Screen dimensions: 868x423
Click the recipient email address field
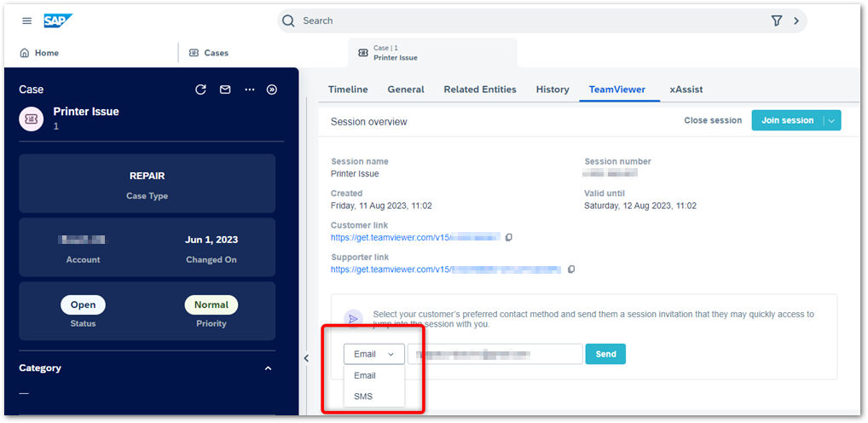click(x=495, y=354)
